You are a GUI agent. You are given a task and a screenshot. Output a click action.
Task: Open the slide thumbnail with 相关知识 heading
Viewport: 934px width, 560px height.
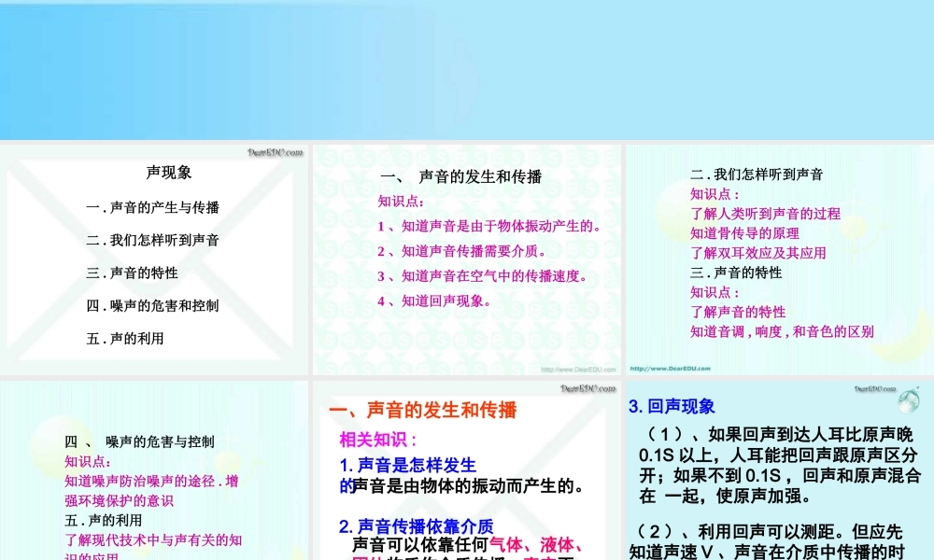[467, 470]
